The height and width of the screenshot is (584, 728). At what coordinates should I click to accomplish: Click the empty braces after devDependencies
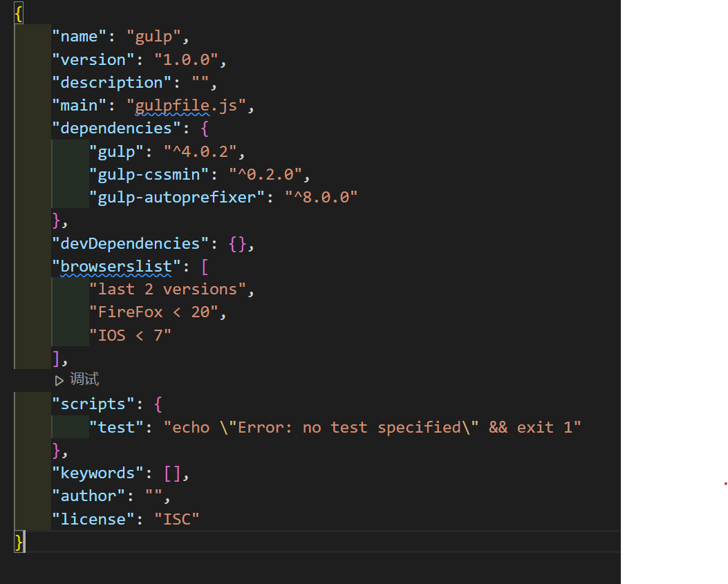[238, 244]
